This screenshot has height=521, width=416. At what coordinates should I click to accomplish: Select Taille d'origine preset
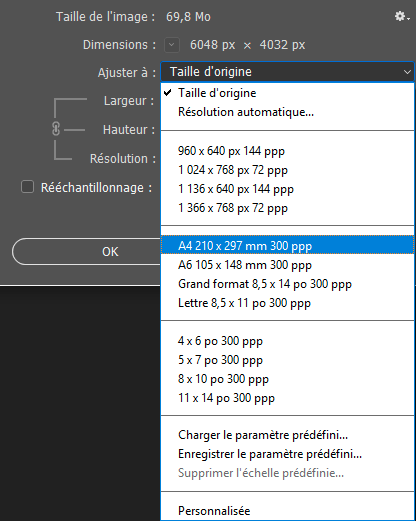(x=288, y=93)
